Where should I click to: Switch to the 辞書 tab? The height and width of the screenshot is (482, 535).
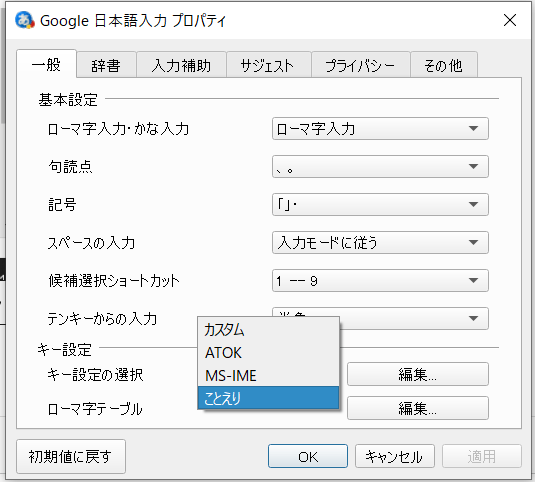[106, 65]
